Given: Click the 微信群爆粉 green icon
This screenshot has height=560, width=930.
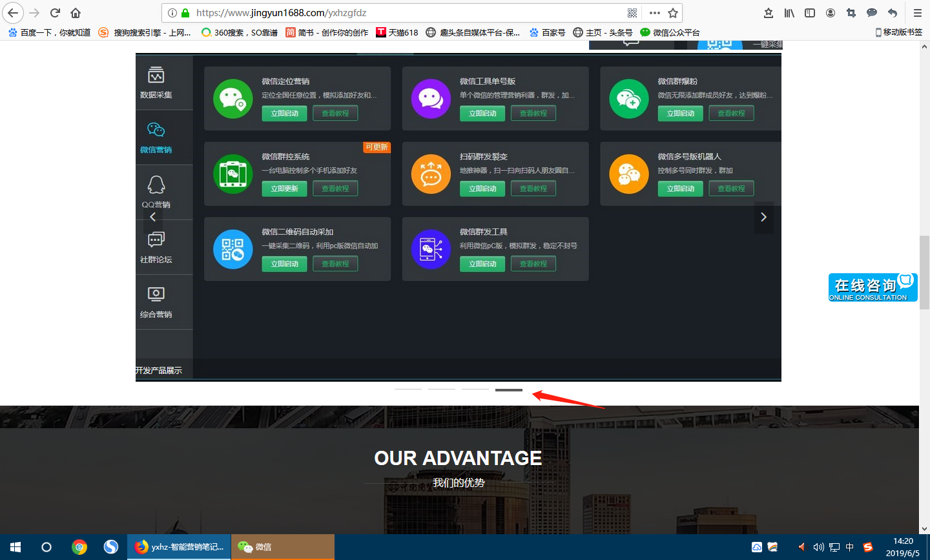Looking at the screenshot, I should point(629,99).
